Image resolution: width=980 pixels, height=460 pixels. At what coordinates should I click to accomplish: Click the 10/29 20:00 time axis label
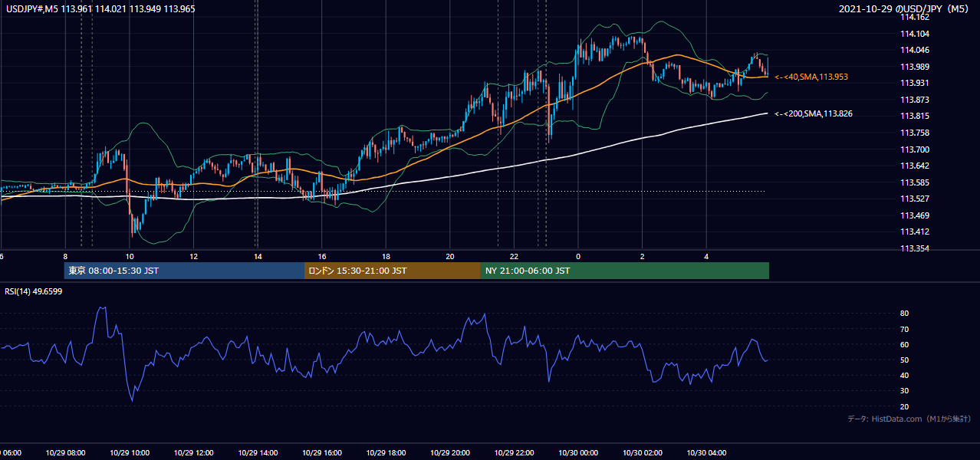[x=450, y=453]
